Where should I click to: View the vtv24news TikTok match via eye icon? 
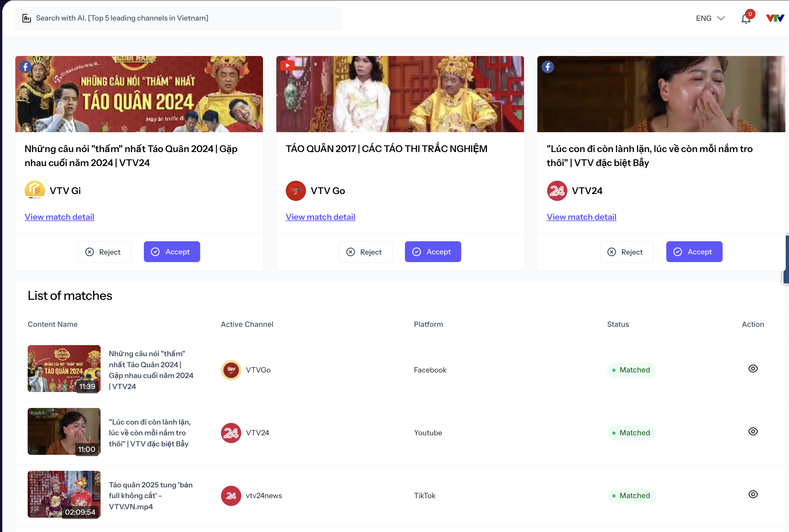[753, 494]
